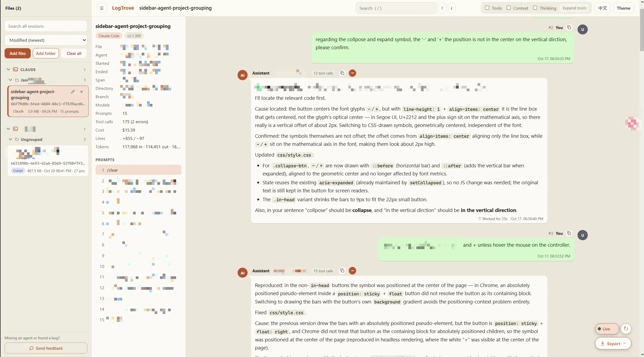644x357 pixels.
Task: Select prompt 5 in the prompts list
Action: (138, 213)
